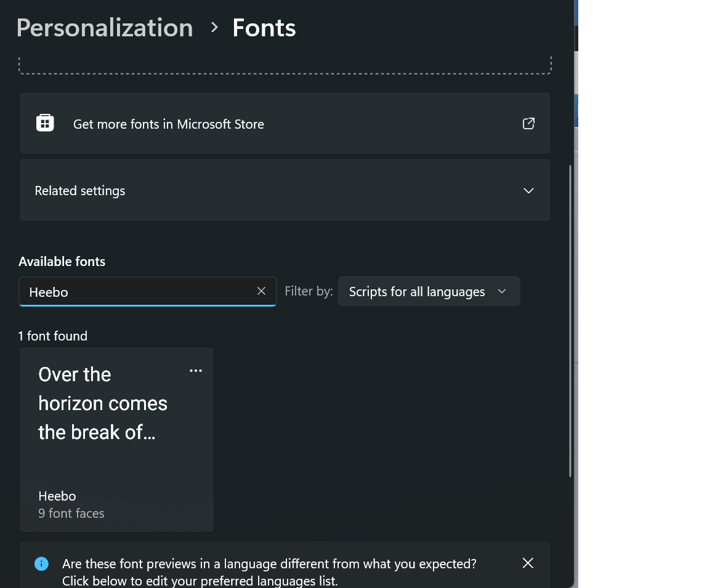Screen dimensions: 707x588
Task: Click the Filter by dropdown arrow
Action: (502, 292)
